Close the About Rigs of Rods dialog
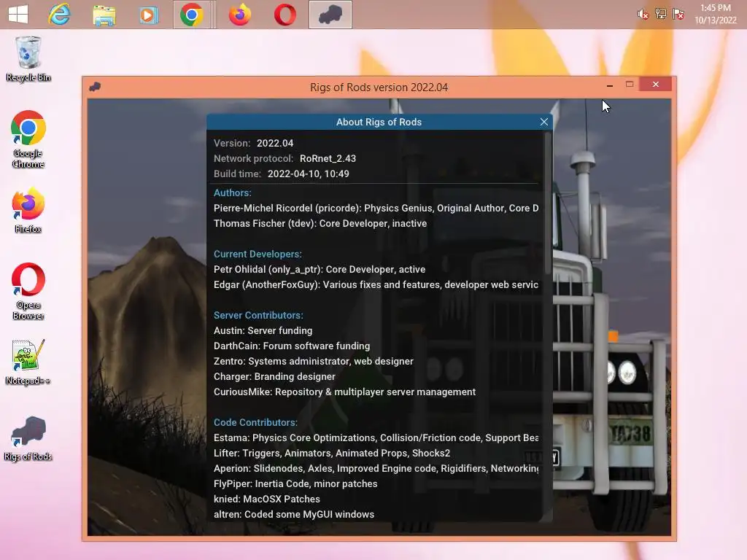747x560 pixels. coord(544,122)
